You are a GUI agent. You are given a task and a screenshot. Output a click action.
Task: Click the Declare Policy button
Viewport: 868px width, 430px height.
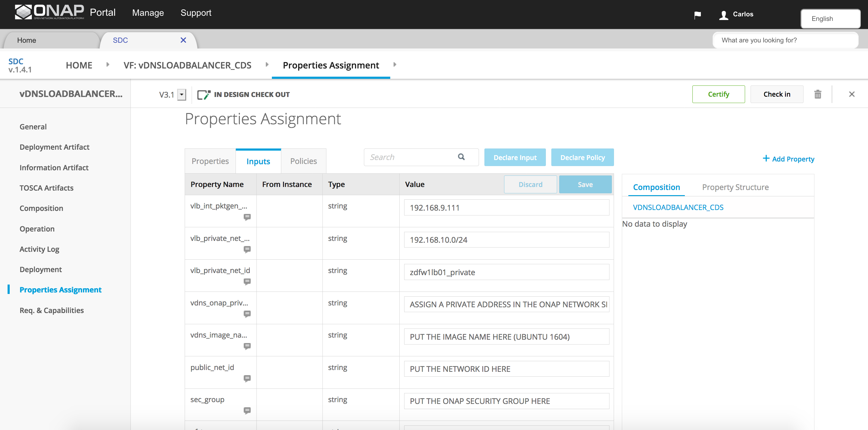click(582, 157)
